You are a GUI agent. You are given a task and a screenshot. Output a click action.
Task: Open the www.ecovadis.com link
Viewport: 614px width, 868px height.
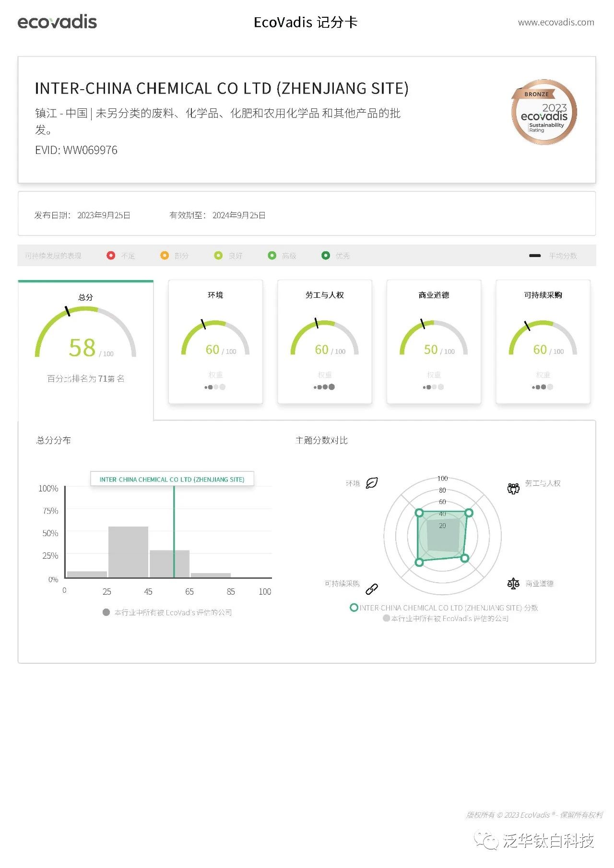click(556, 22)
